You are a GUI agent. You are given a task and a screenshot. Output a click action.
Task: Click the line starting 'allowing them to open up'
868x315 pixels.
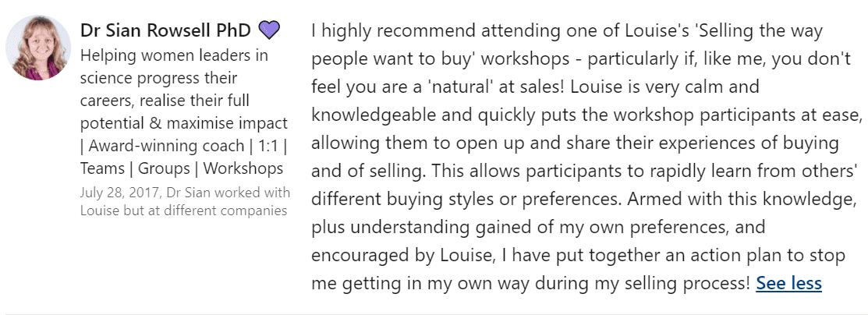(x=576, y=143)
